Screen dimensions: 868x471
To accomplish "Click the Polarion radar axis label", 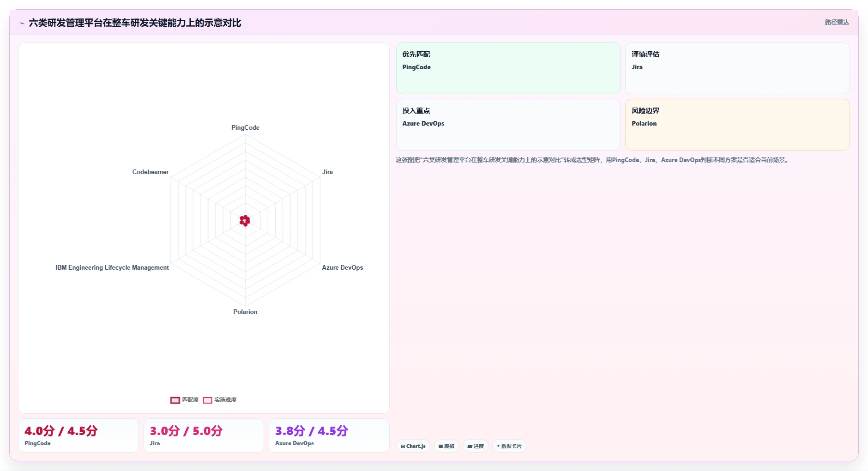I will (245, 312).
